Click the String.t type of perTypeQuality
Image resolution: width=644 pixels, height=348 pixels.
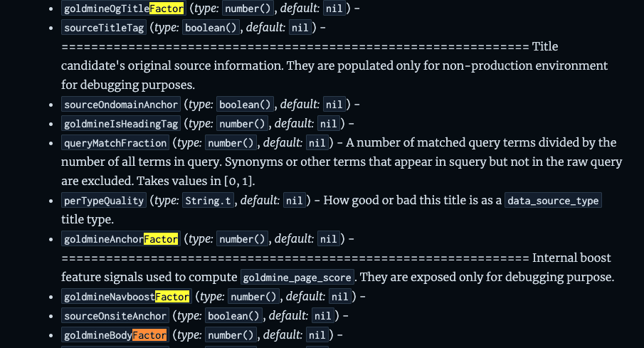tap(208, 201)
